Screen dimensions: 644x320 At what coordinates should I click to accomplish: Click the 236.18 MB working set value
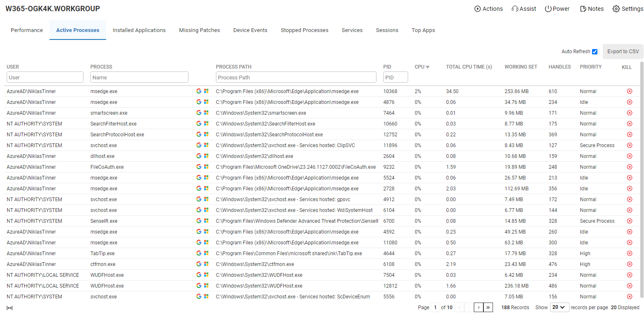[516, 286]
